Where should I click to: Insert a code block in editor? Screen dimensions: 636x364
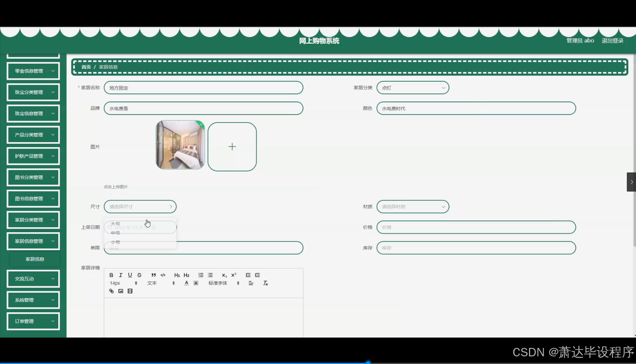click(163, 275)
